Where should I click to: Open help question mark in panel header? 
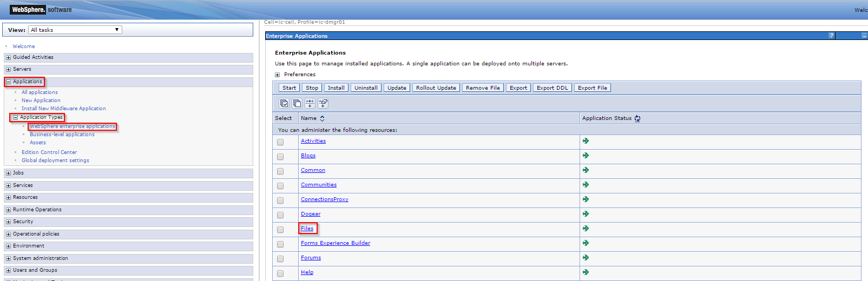pyautogui.click(x=831, y=36)
